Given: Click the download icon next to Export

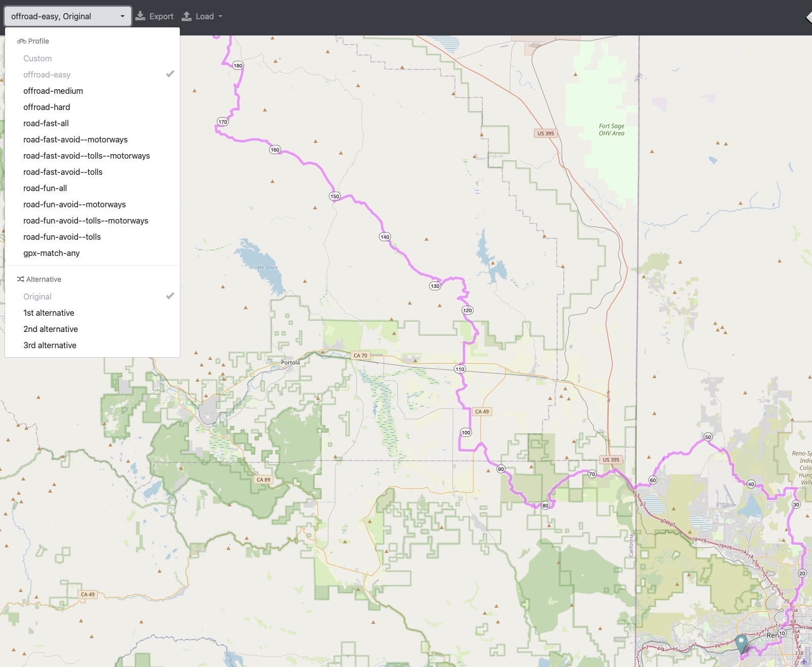Looking at the screenshot, I should [140, 16].
